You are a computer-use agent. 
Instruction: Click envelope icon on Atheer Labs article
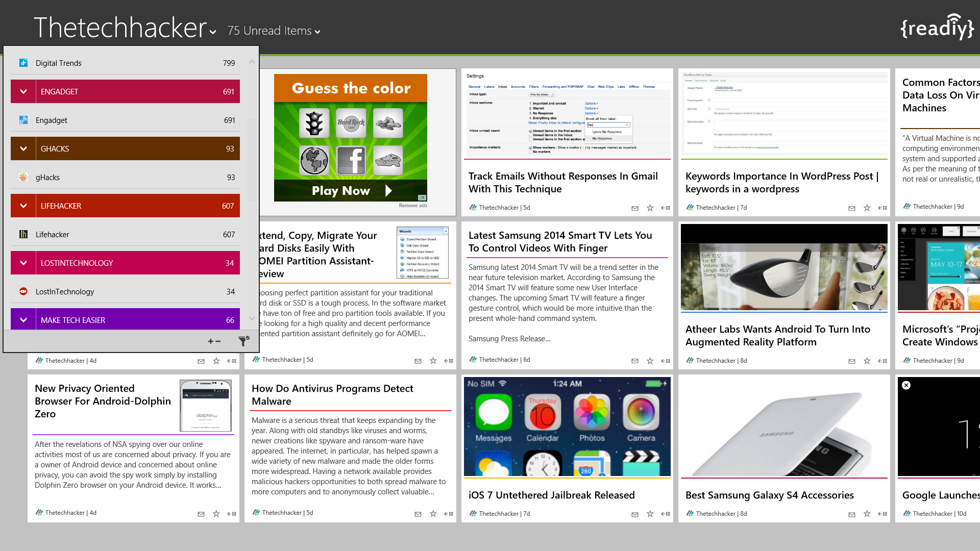coord(852,361)
